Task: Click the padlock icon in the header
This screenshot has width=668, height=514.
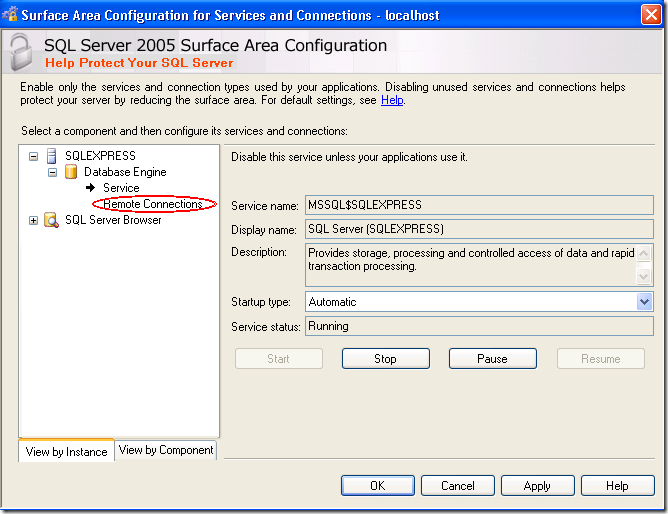Action: 21,52
